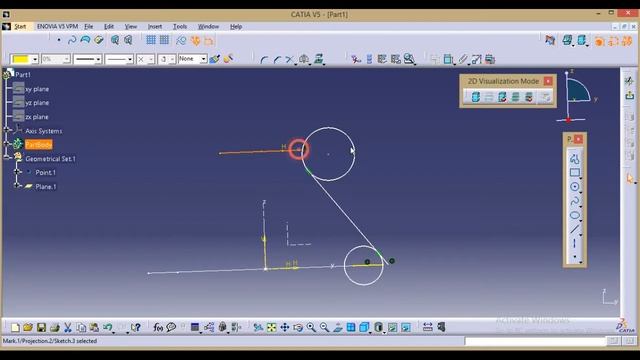Image resolution: width=640 pixels, height=360 pixels.
Task: Activate the Pan tool
Action: tap(284, 327)
